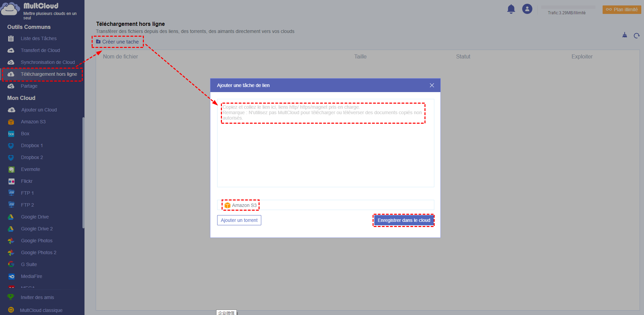Click the Transfert de Cloud icon
The width and height of the screenshot is (644, 315).
click(x=11, y=50)
